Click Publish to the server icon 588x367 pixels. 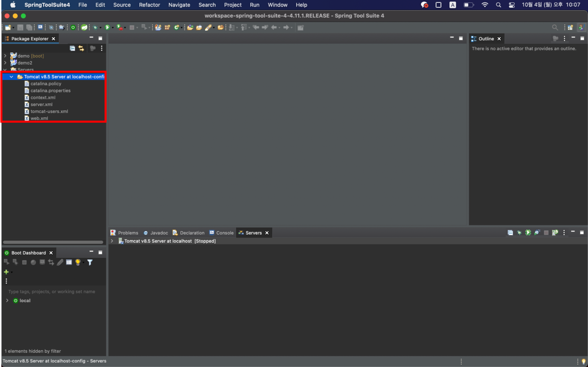coord(555,232)
